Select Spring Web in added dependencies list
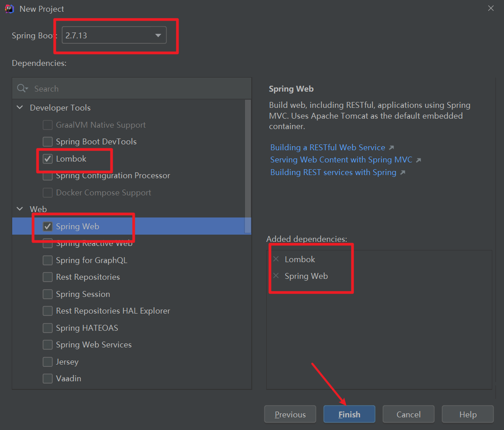 (x=306, y=276)
